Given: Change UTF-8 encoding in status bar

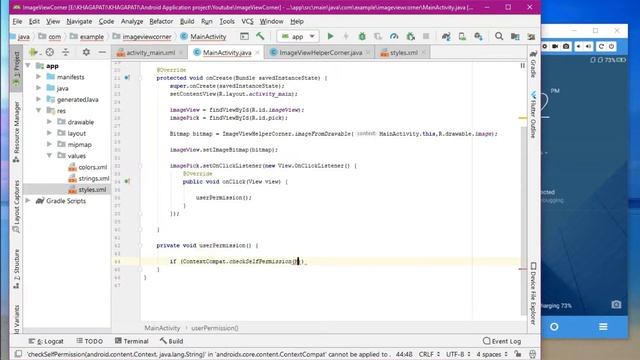Looking at the screenshot, I should point(458,354).
